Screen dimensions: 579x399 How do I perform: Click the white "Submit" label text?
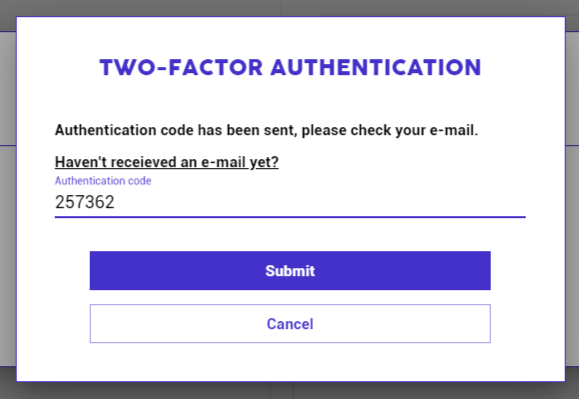tap(290, 271)
